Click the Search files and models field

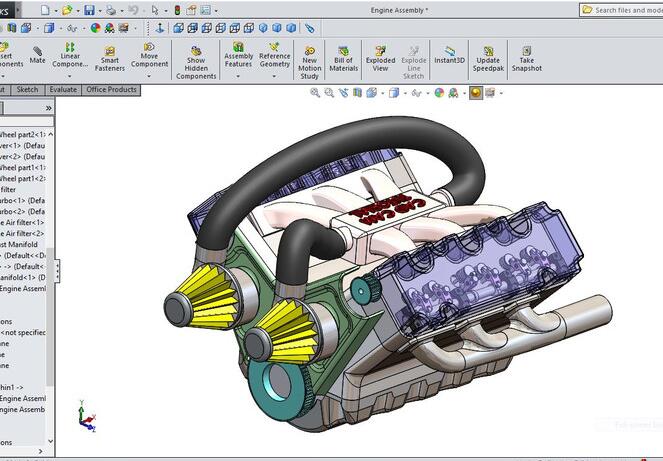tap(627, 10)
